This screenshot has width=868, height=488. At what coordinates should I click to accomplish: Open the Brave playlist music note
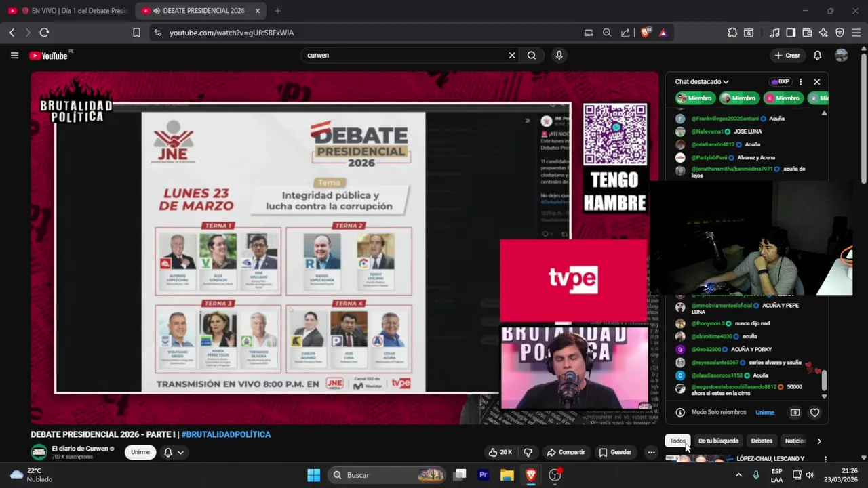coord(775,33)
